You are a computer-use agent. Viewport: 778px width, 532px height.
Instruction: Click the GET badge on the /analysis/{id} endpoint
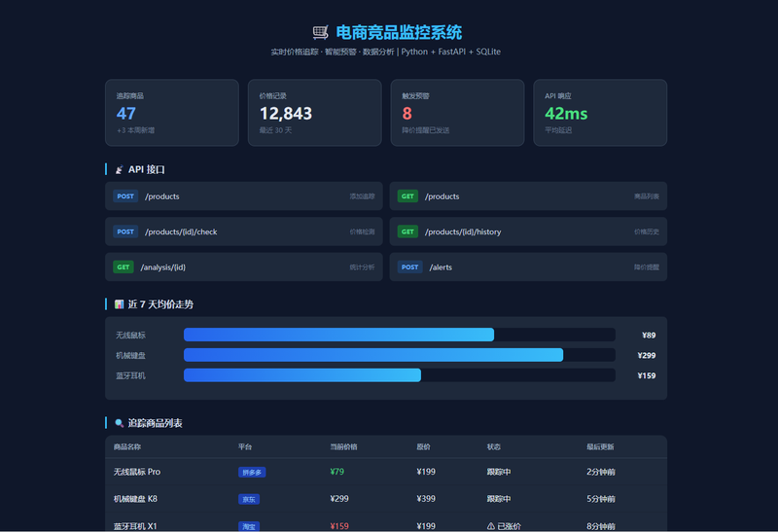point(124,267)
